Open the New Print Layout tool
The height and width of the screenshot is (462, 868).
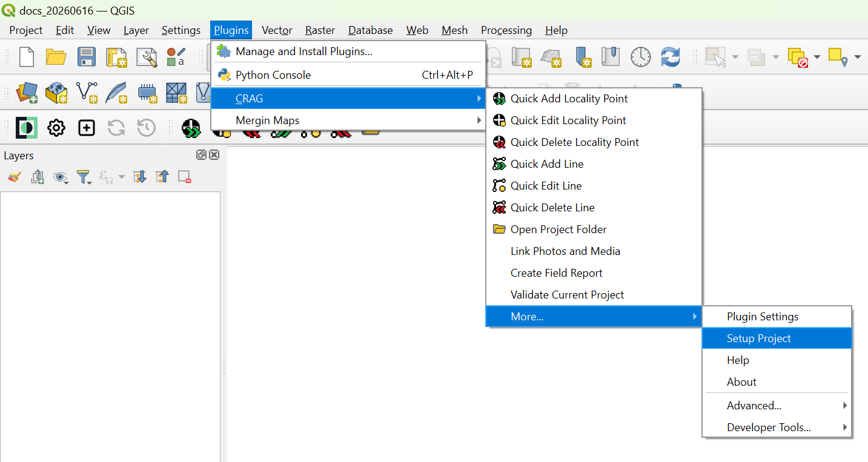click(116, 57)
